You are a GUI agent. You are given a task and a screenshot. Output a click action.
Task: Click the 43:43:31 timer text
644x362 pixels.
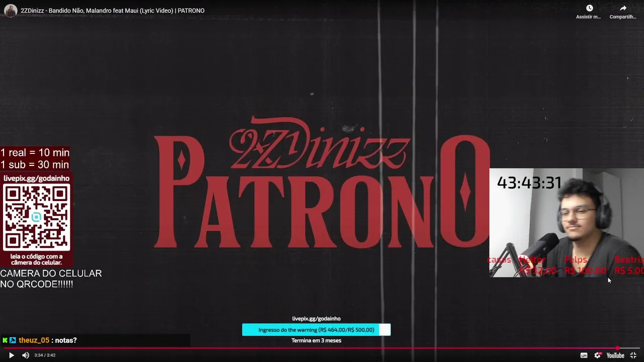coord(529,183)
